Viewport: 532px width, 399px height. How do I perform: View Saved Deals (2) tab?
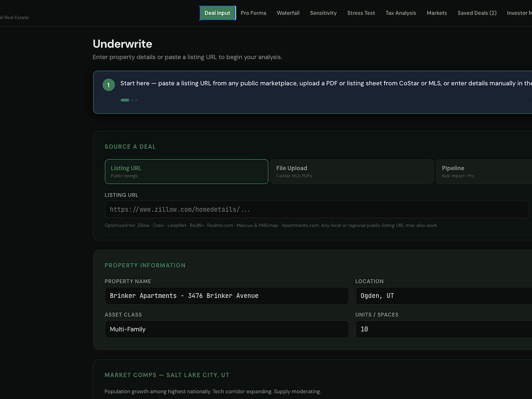point(477,13)
